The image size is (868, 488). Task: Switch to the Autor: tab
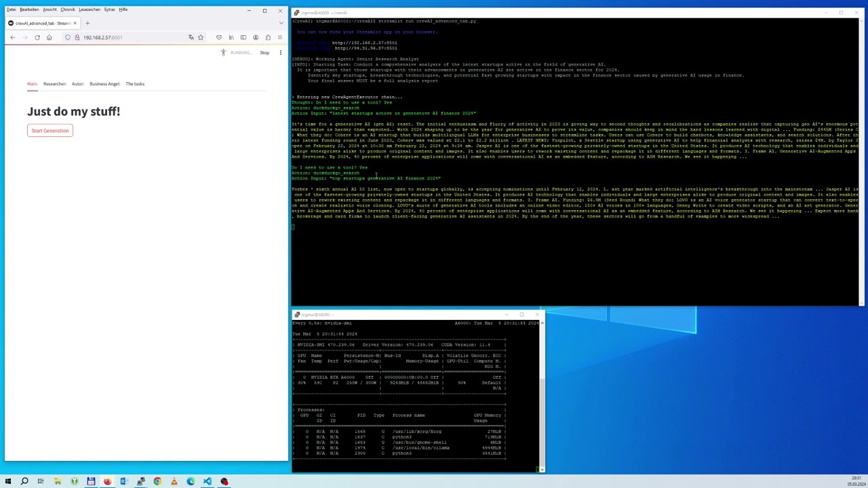pos(78,84)
